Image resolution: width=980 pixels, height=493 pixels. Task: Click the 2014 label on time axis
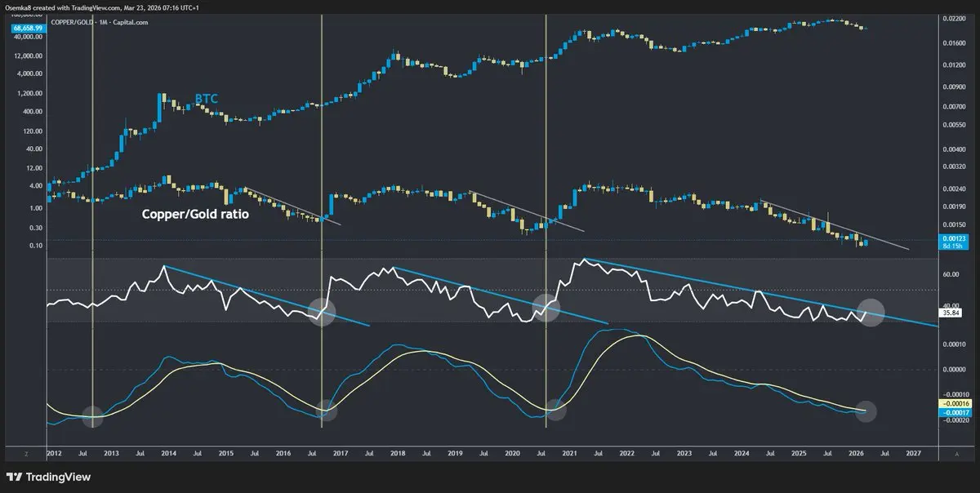tap(169, 451)
